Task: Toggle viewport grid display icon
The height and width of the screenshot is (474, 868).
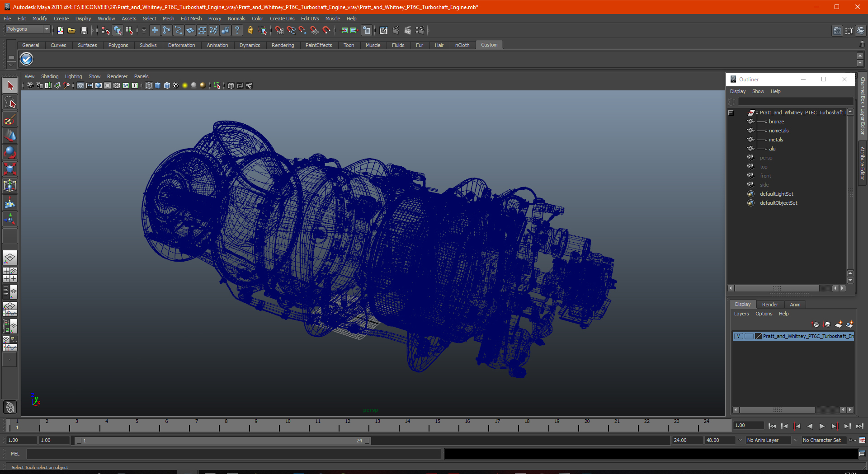Action: [80, 85]
